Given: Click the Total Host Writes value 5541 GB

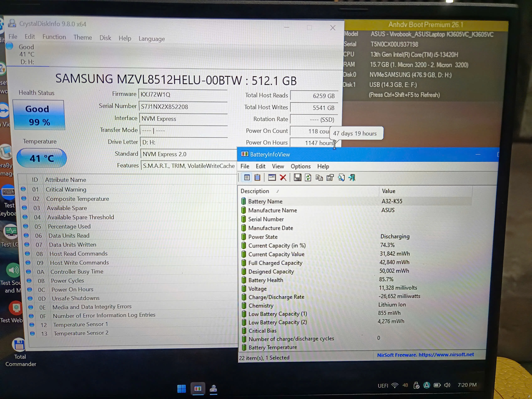Looking at the screenshot, I should [314, 108].
